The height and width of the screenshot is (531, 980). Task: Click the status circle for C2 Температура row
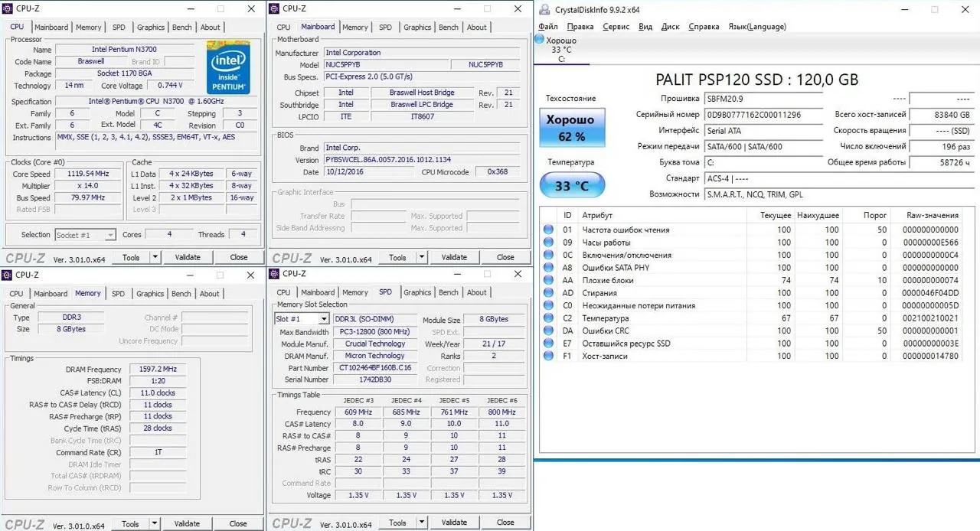point(548,318)
